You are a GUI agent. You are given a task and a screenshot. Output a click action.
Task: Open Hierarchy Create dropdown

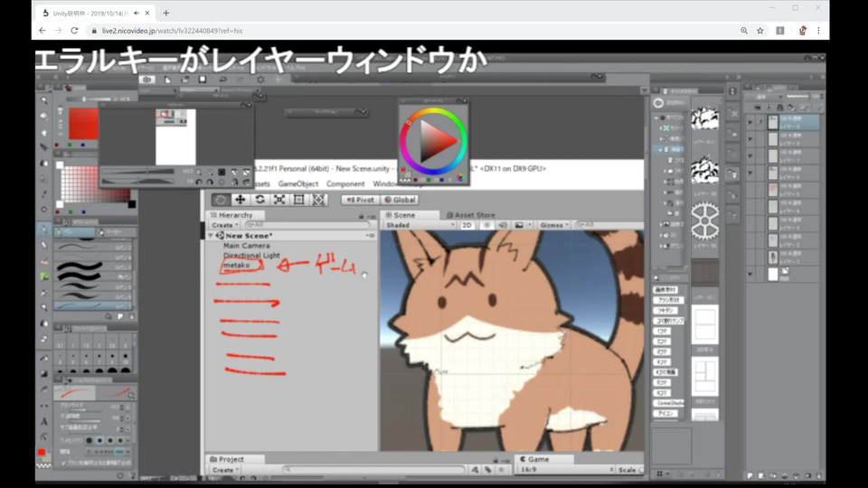tap(224, 225)
